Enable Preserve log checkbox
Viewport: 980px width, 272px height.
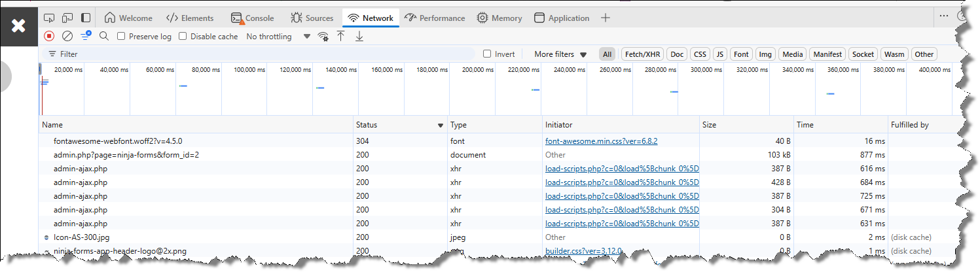pos(121,37)
